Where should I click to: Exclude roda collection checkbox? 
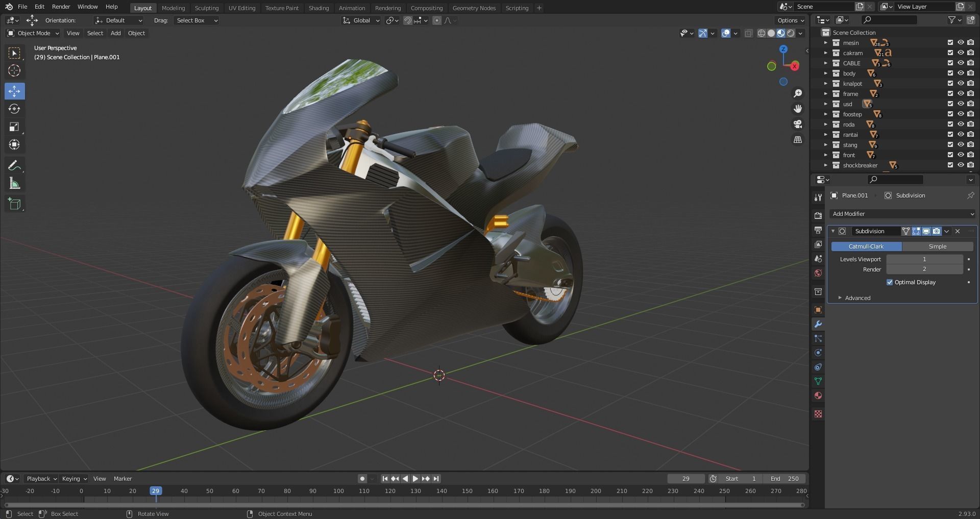point(950,125)
